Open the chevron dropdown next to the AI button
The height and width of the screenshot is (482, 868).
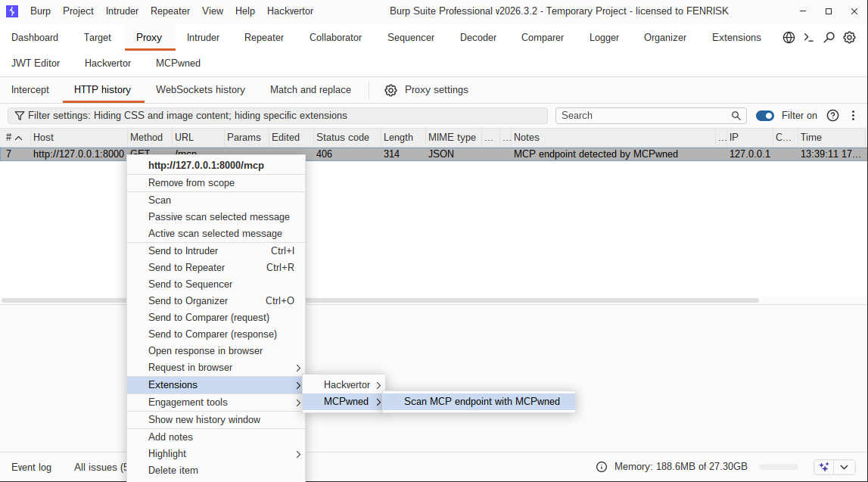[x=844, y=467]
